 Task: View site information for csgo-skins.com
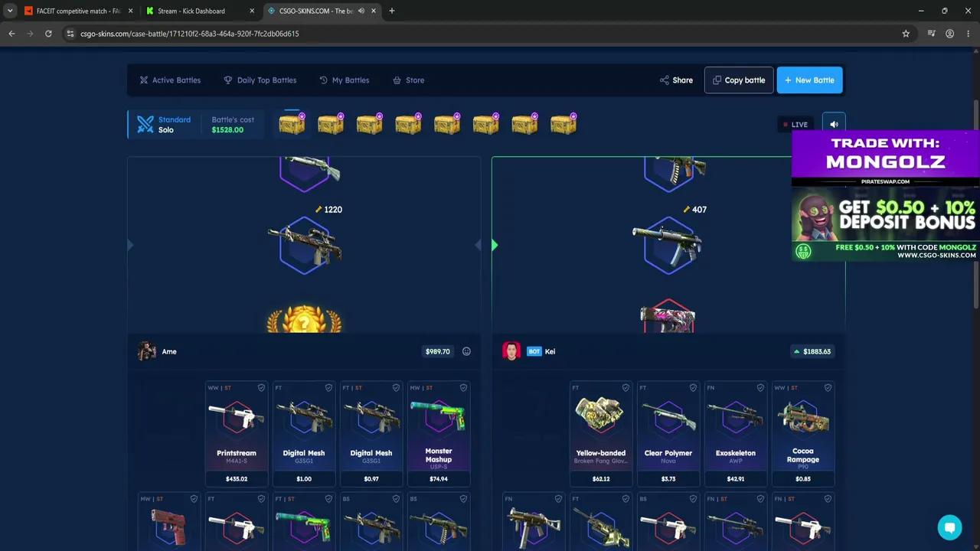pos(70,34)
